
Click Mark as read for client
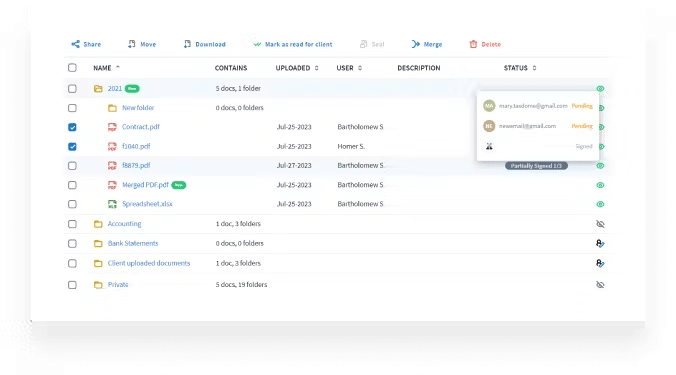click(293, 44)
